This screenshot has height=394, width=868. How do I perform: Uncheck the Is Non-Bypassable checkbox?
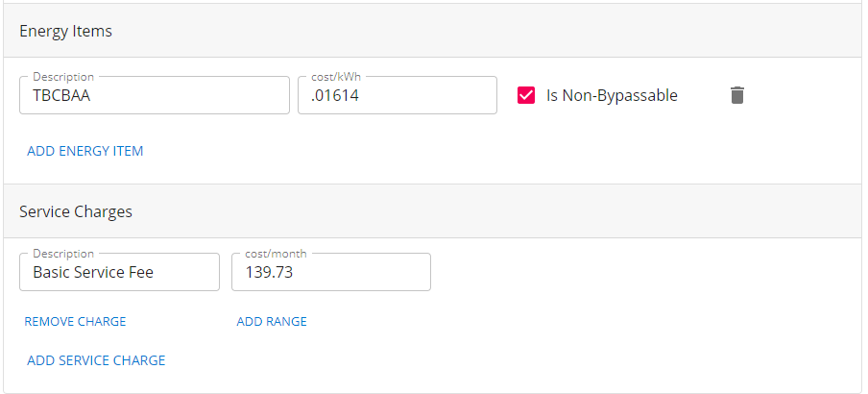pyautogui.click(x=526, y=95)
